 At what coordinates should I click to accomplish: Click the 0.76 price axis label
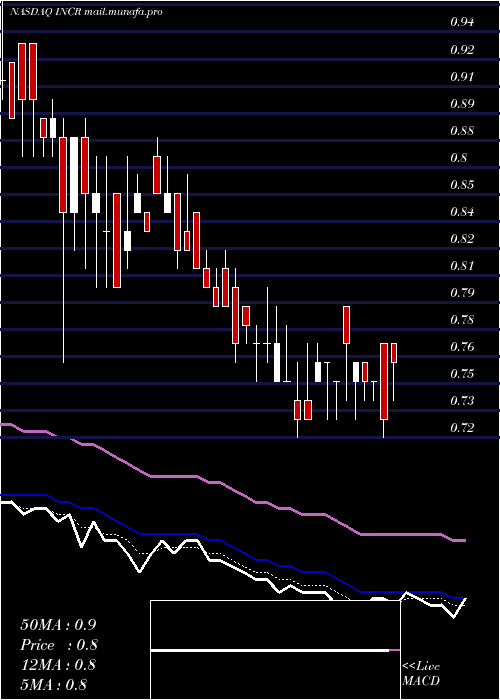click(462, 347)
